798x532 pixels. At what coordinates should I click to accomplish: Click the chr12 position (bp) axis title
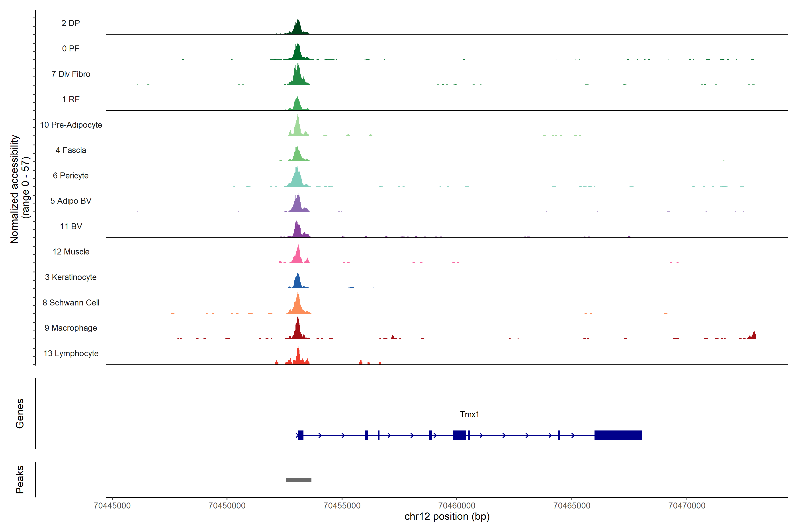tap(447, 517)
